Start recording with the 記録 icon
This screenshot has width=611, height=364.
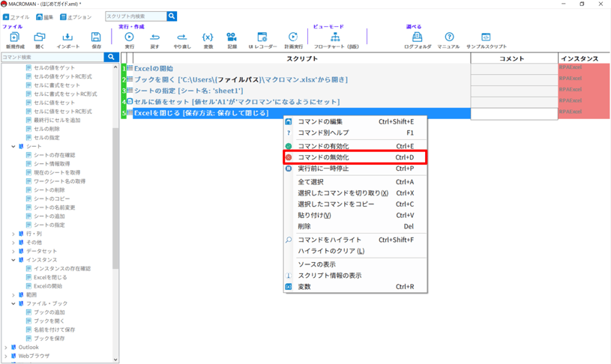[232, 37]
